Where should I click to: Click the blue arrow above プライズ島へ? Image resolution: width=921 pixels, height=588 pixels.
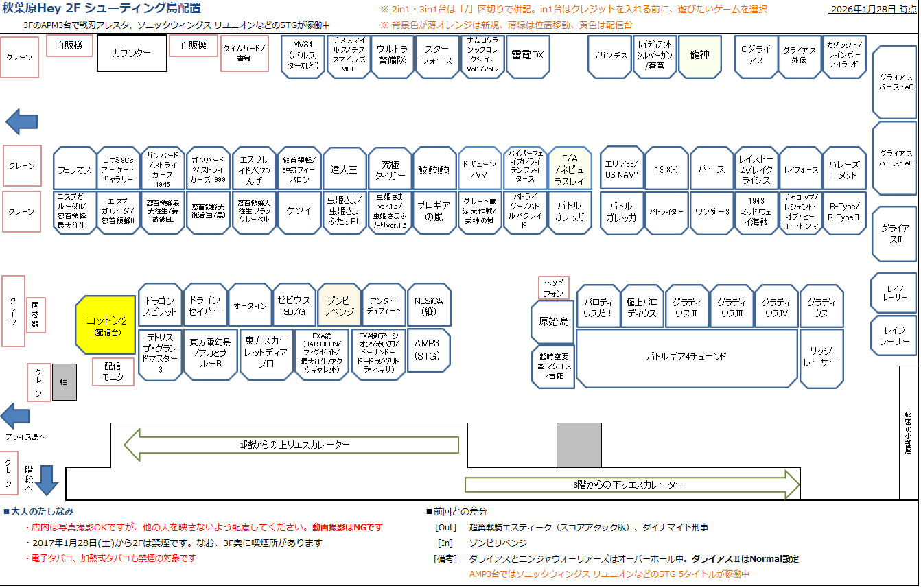pyautogui.click(x=15, y=416)
